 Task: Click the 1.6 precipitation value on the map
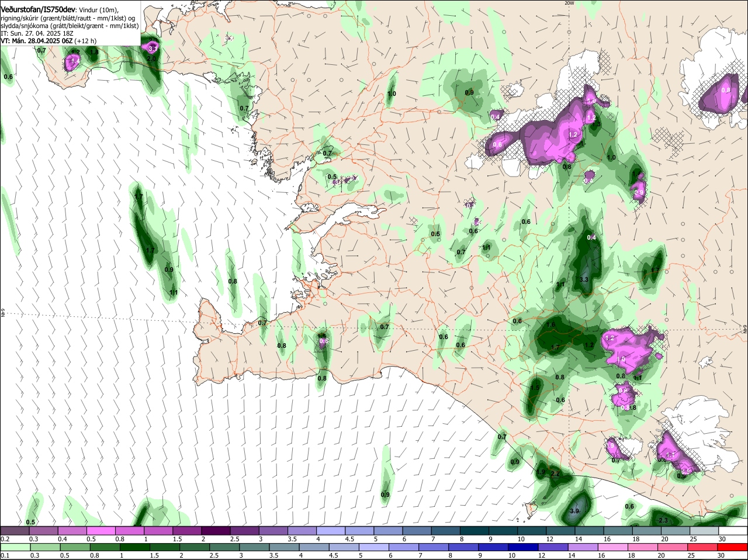tap(550, 325)
